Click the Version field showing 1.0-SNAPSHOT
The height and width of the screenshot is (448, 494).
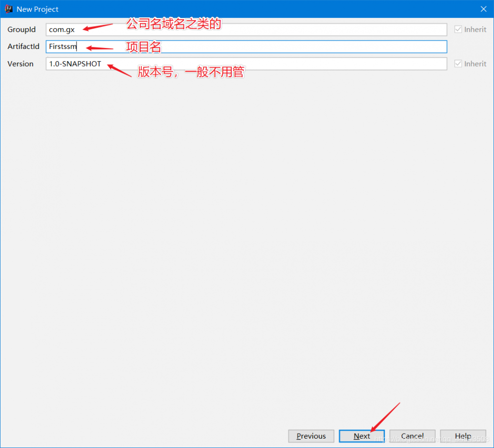click(x=148, y=64)
